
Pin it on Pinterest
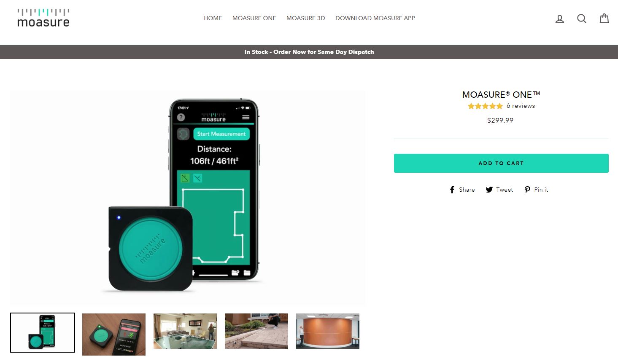point(536,190)
